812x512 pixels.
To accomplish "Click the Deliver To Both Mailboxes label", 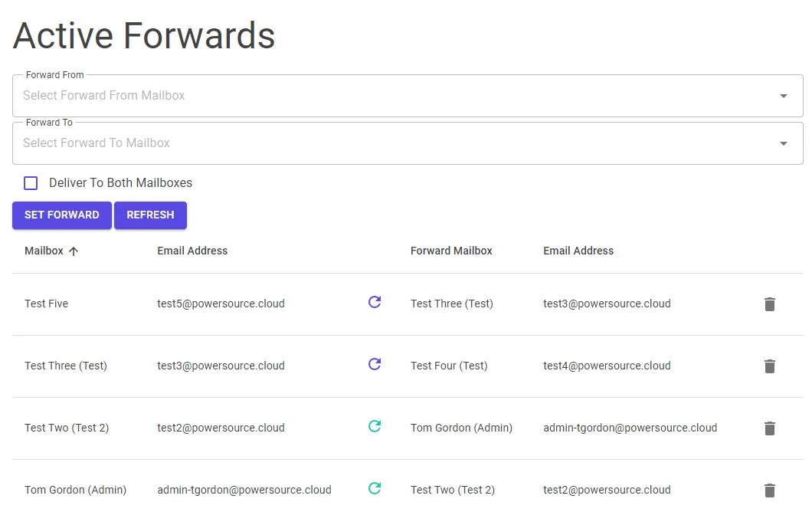I will click(x=121, y=183).
